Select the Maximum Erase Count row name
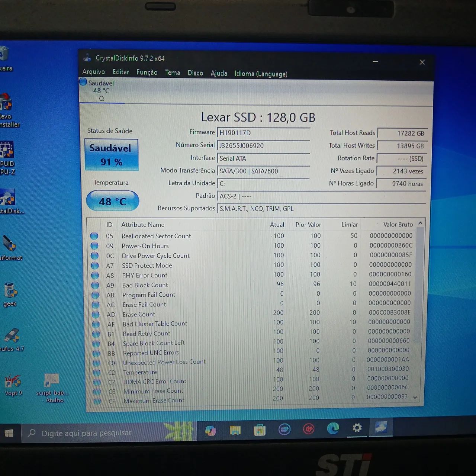 click(x=154, y=401)
